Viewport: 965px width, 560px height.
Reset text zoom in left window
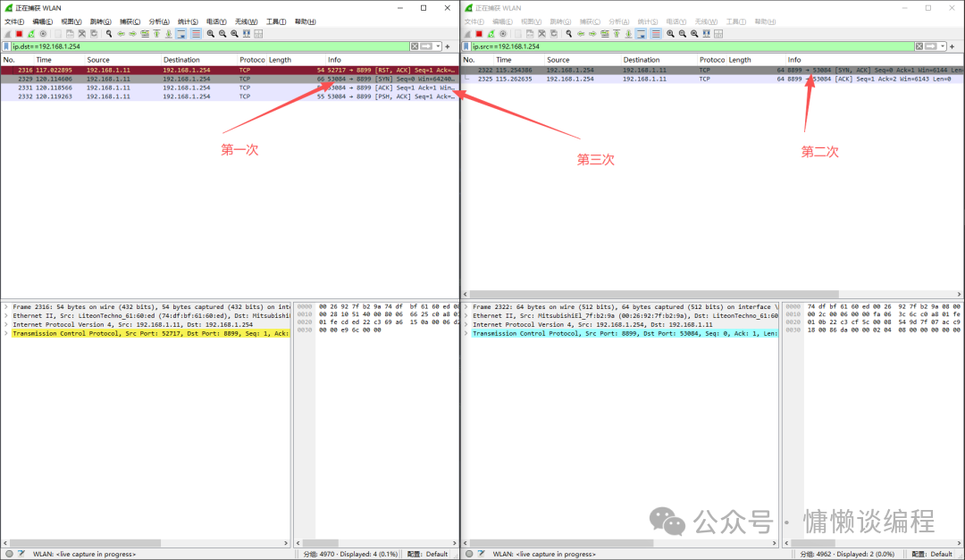tap(234, 34)
